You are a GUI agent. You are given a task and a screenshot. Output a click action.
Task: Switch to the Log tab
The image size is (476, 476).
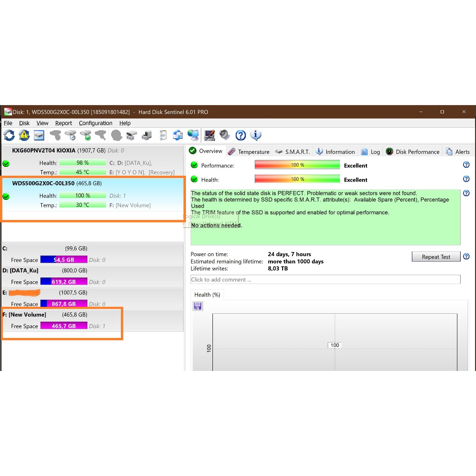[370, 152]
